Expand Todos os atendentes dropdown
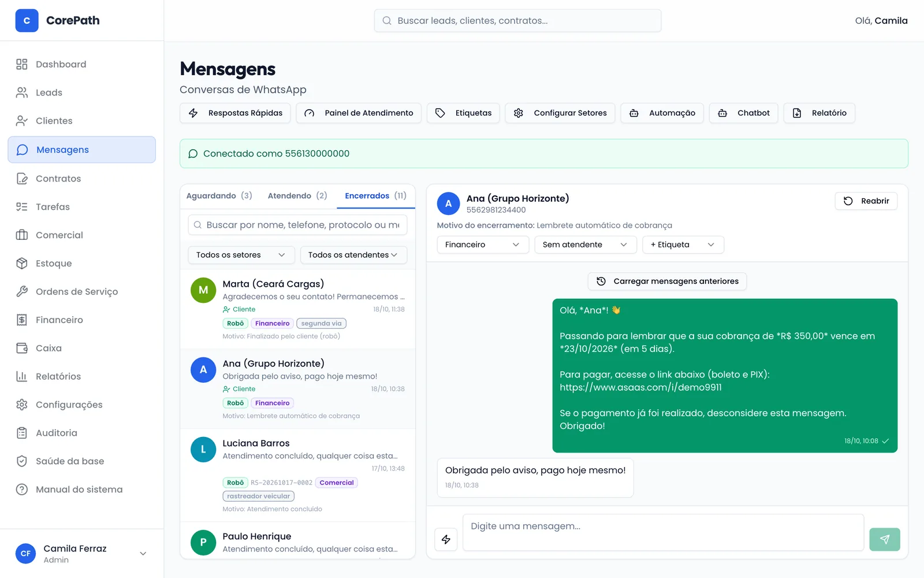924x578 pixels. tap(353, 255)
